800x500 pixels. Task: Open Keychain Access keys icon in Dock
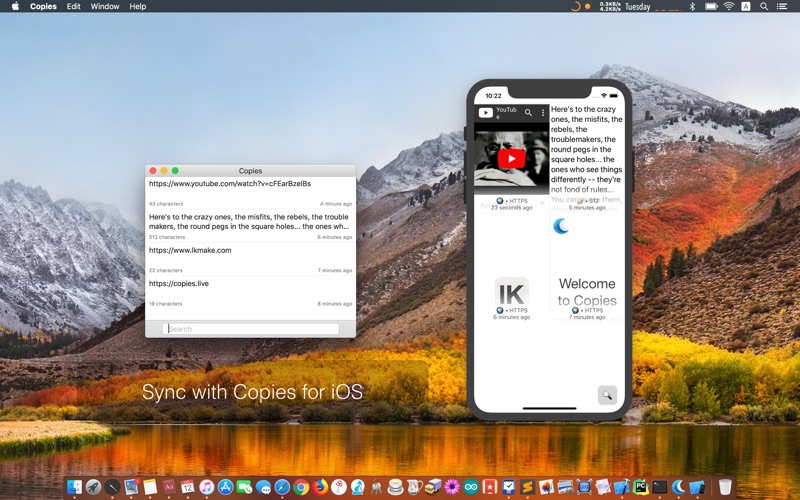(377, 487)
